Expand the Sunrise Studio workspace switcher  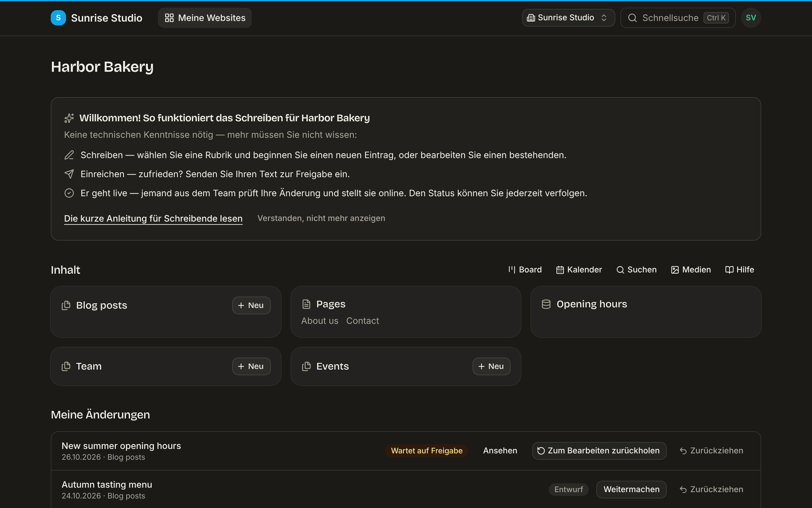(x=568, y=18)
